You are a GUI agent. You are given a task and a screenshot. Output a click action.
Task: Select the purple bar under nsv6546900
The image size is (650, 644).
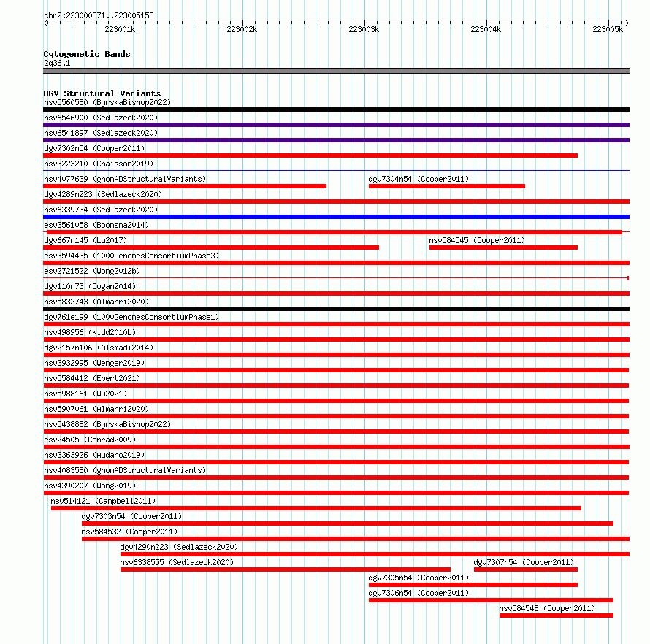click(x=336, y=125)
